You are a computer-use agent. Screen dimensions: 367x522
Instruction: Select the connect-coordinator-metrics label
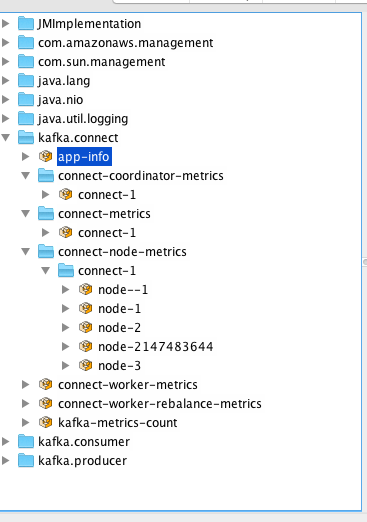[141, 176]
